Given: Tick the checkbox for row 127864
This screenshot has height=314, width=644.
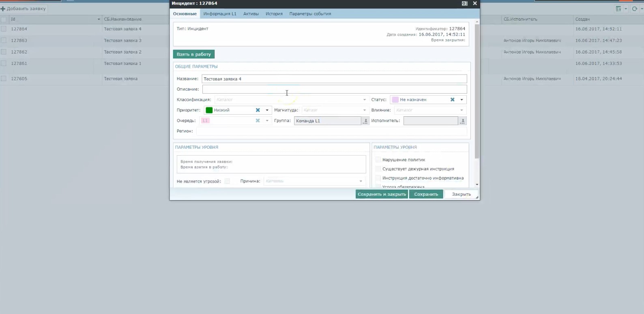Looking at the screenshot, I should 4,29.
